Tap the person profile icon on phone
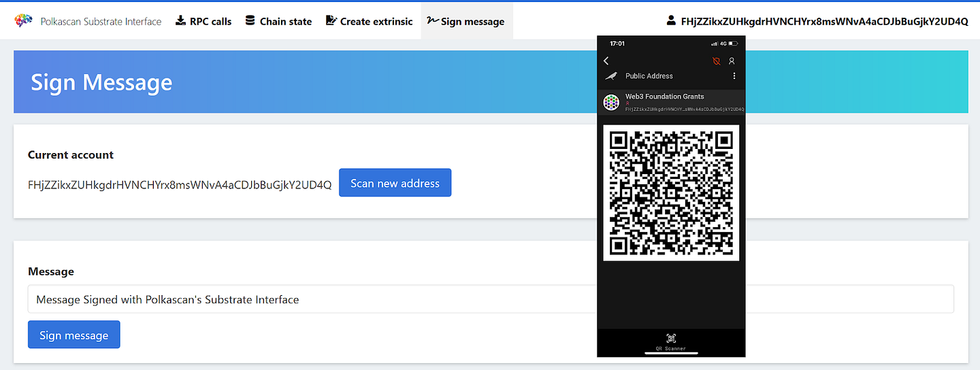980x370 pixels. point(732,61)
